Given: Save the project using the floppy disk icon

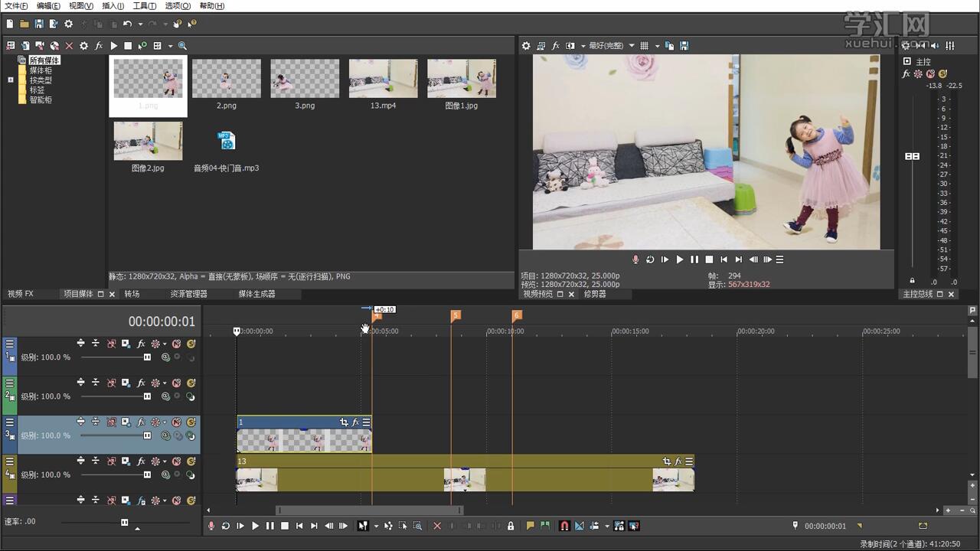Looking at the screenshot, I should tap(39, 24).
